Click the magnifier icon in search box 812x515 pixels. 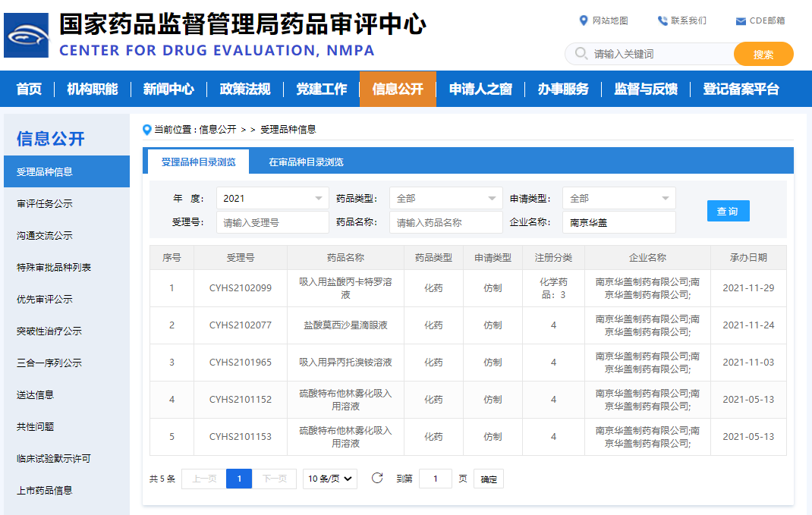point(581,54)
